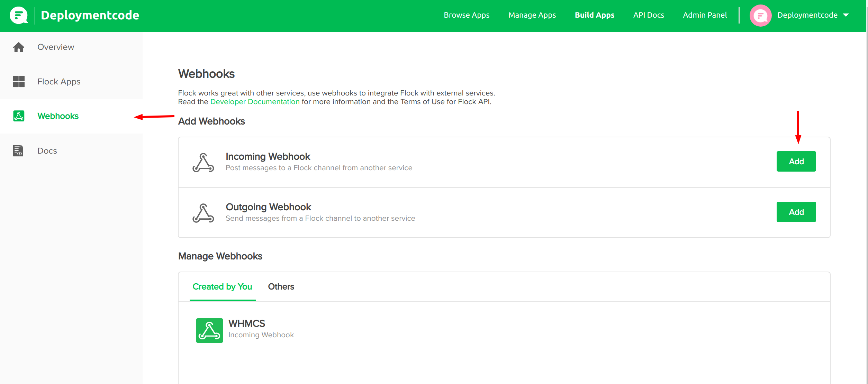
Task: Click the Deploymentcode account name
Action: [x=807, y=15]
